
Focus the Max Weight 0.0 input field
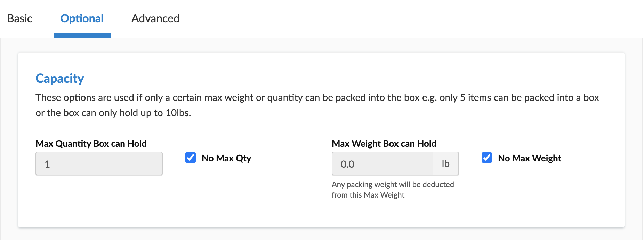coord(383,164)
